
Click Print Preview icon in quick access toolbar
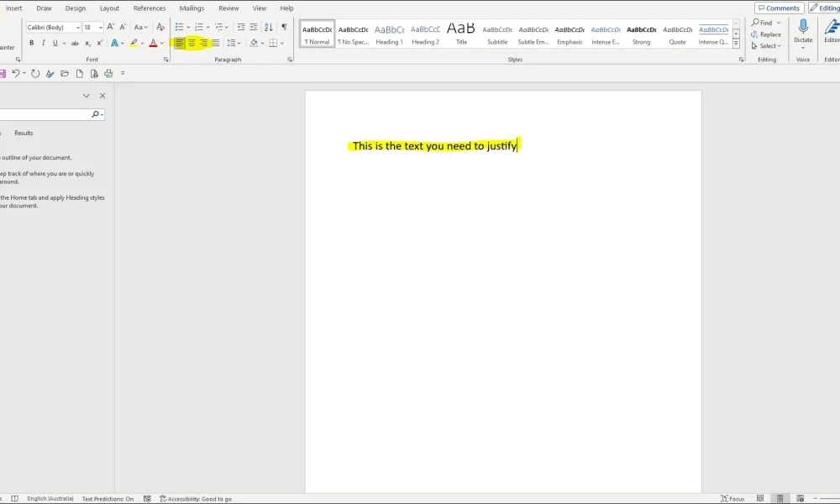94,73
